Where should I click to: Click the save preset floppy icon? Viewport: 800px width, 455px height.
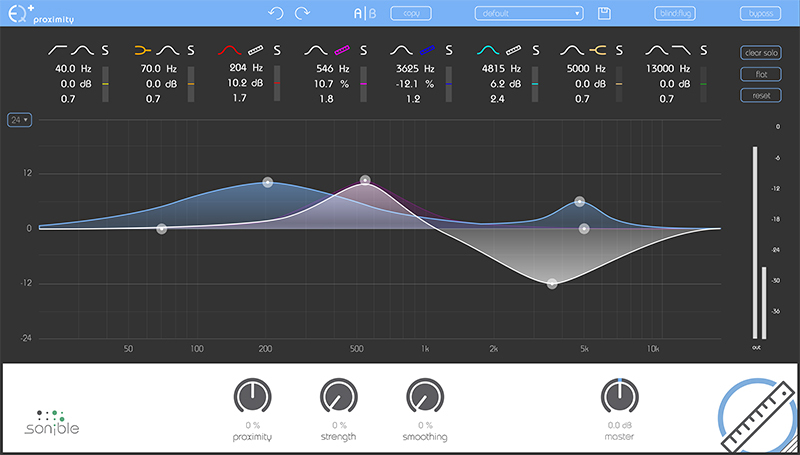coord(604,13)
